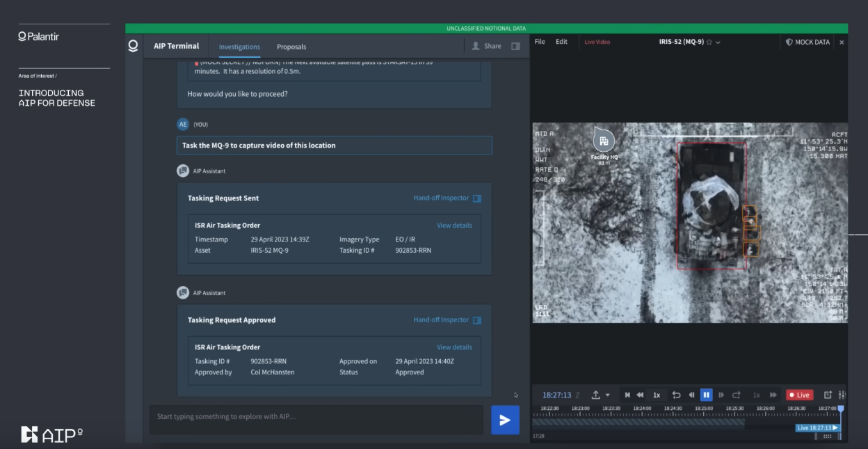The height and width of the screenshot is (449, 868).
Task: Pause the live video playback
Action: click(x=706, y=395)
